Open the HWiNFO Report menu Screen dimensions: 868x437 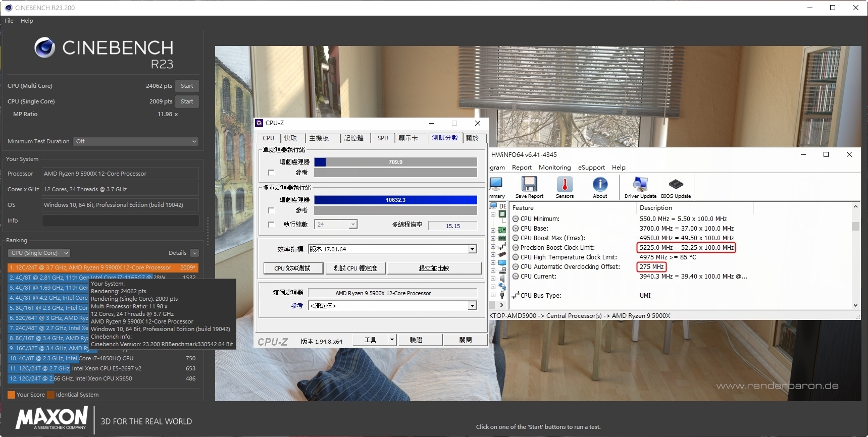[x=522, y=168]
